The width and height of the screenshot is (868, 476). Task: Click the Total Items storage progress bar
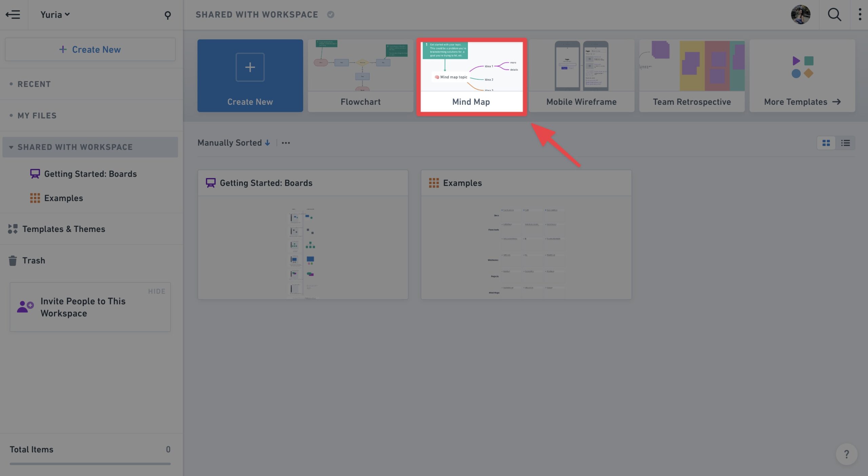point(90,464)
